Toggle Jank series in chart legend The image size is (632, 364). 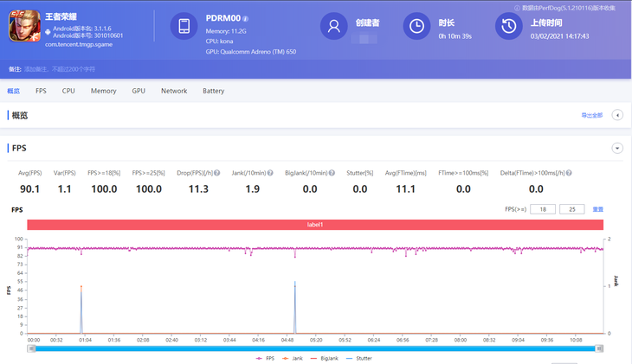(293, 358)
